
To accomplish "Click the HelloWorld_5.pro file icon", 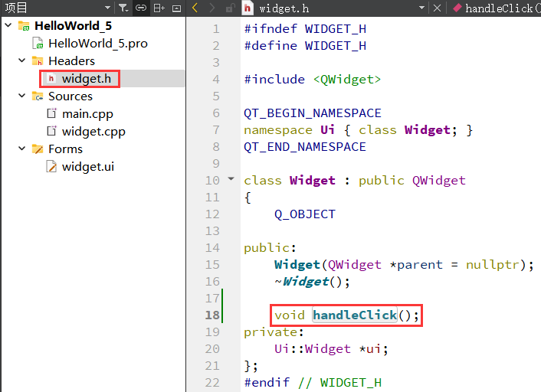I will tap(38, 44).
